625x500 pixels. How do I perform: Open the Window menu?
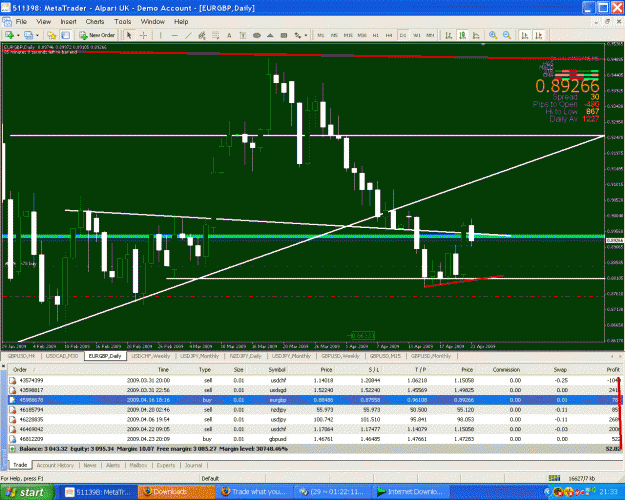click(153, 22)
